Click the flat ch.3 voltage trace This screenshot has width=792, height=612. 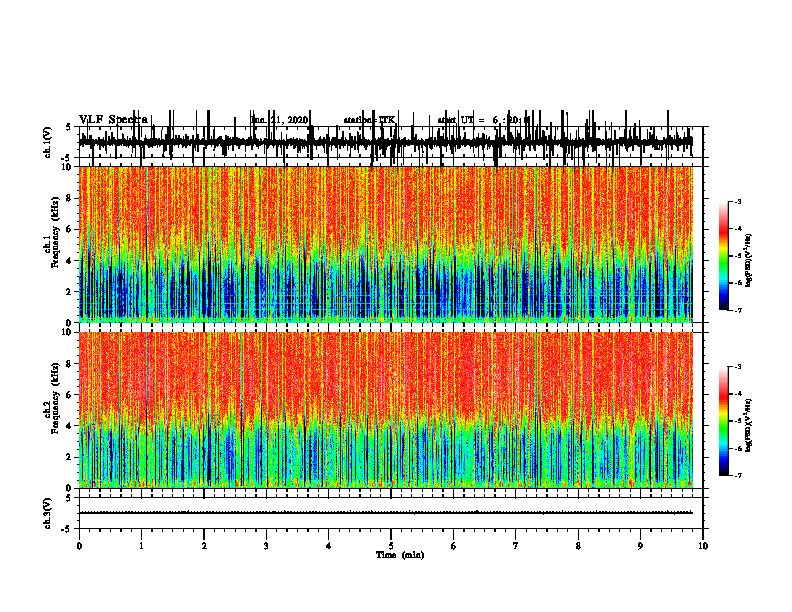click(386, 513)
